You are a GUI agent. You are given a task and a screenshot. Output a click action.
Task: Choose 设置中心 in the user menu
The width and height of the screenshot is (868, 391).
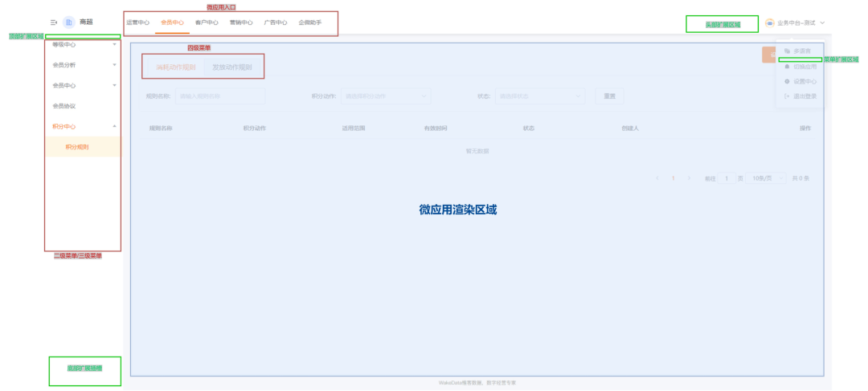click(x=805, y=81)
